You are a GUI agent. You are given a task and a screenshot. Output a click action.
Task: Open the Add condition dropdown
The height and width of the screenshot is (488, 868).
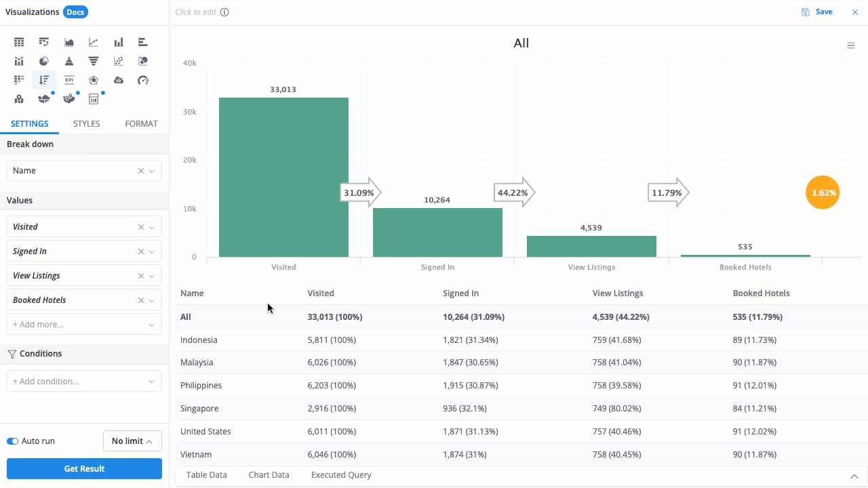pyautogui.click(x=84, y=382)
